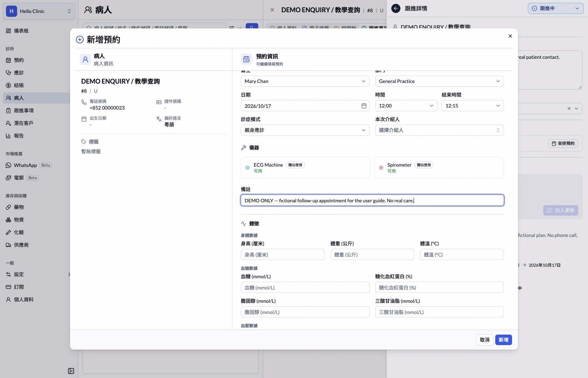Click the ID card icon beside 證件號碼
The height and width of the screenshot is (378, 588).
[159, 102]
